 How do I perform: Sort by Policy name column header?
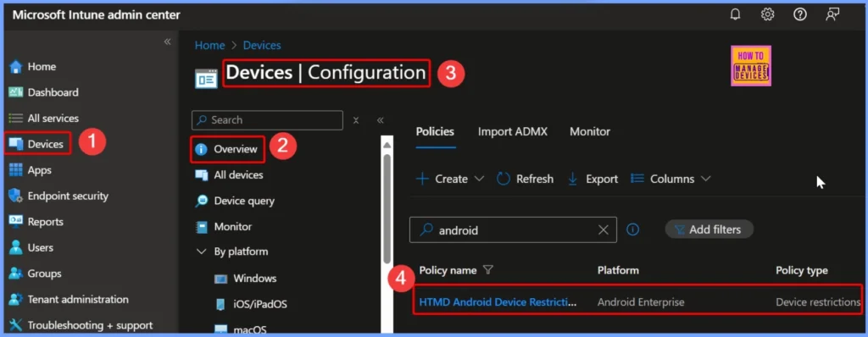click(448, 271)
